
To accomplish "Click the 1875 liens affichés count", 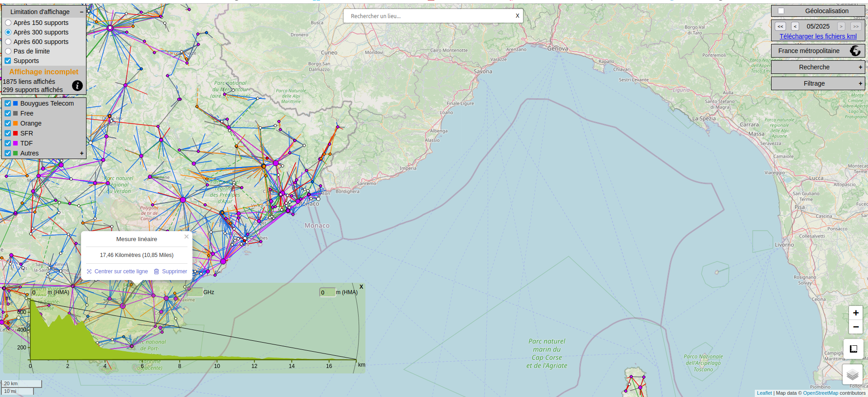I will tap(29, 82).
